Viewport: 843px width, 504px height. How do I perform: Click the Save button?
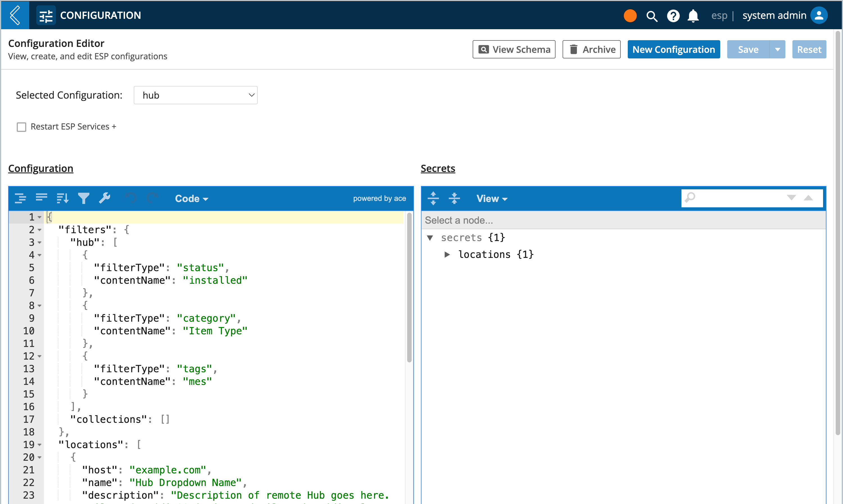748,49
